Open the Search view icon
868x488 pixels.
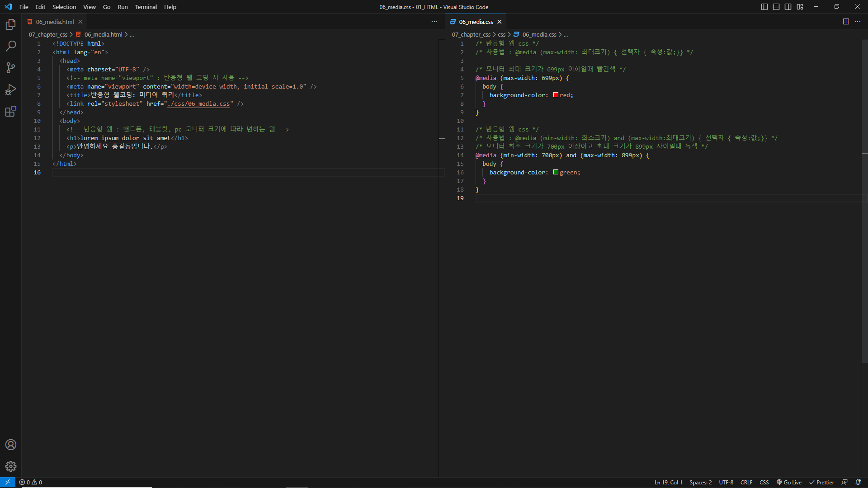(11, 46)
